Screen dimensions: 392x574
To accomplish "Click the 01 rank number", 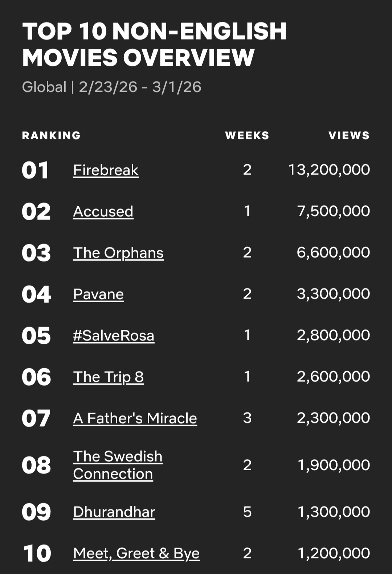I will point(35,170).
